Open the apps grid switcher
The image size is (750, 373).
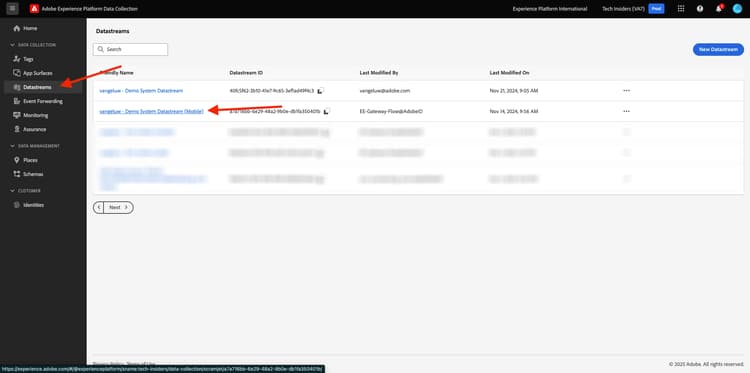(681, 9)
